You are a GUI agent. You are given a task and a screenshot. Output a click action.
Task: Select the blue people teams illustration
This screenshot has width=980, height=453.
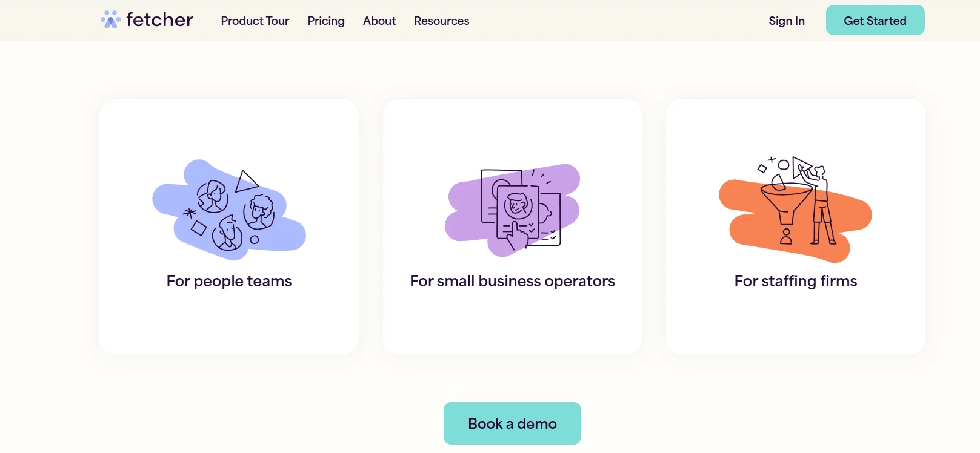pos(229,209)
